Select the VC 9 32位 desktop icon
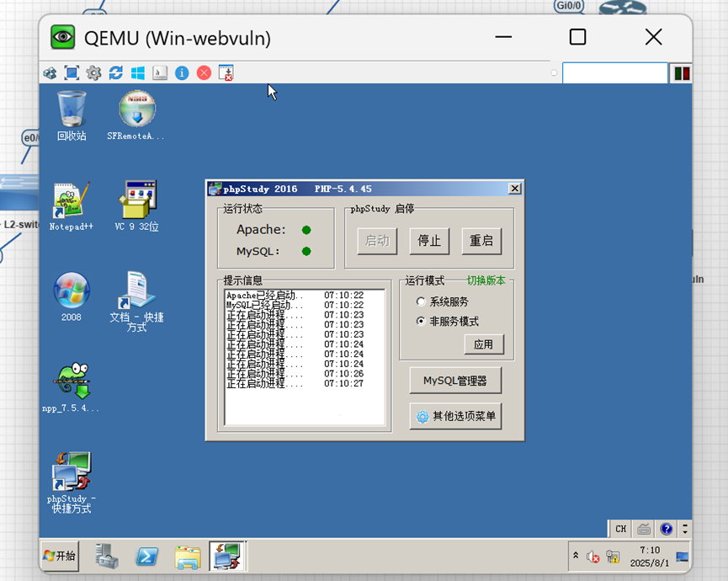The height and width of the screenshot is (581, 728). point(137,206)
